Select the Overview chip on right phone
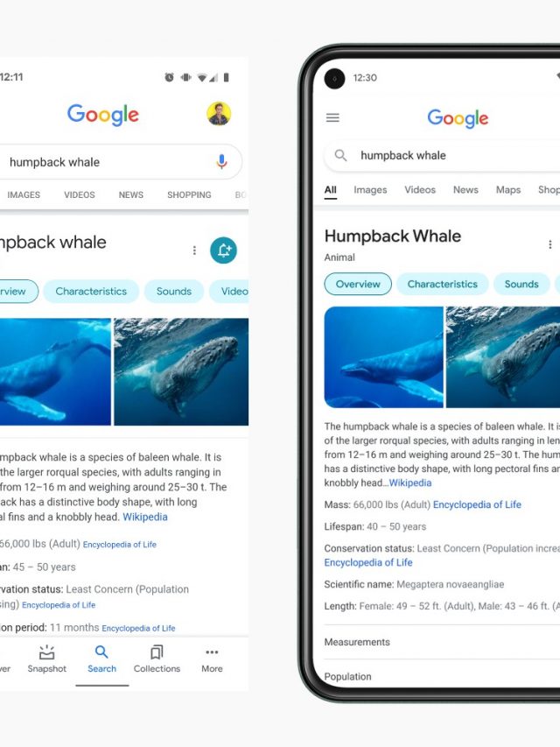 [x=358, y=284]
